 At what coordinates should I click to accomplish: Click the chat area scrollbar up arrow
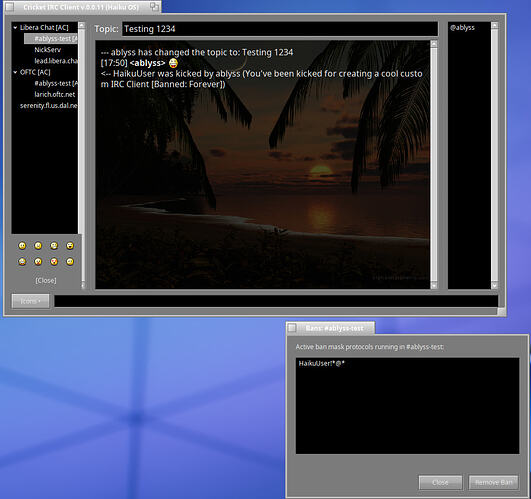tap(433, 44)
